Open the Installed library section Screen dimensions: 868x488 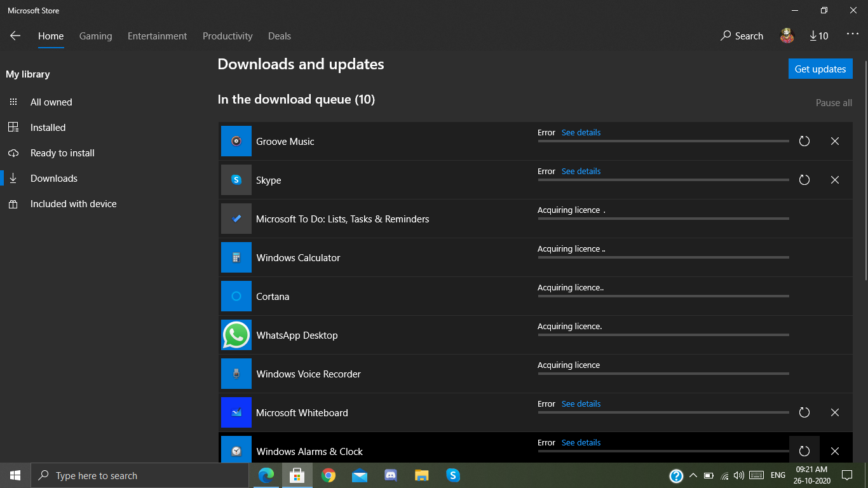click(48, 127)
